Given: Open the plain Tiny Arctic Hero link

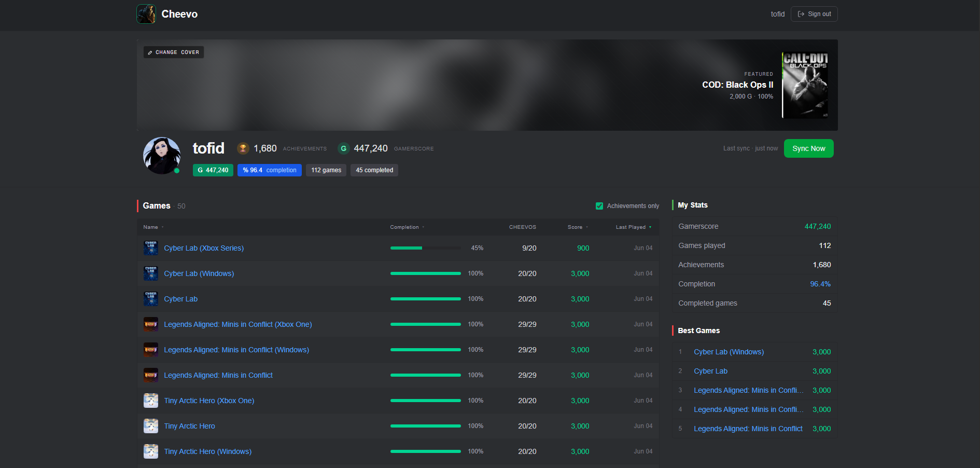Looking at the screenshot, I should (189, 426).
